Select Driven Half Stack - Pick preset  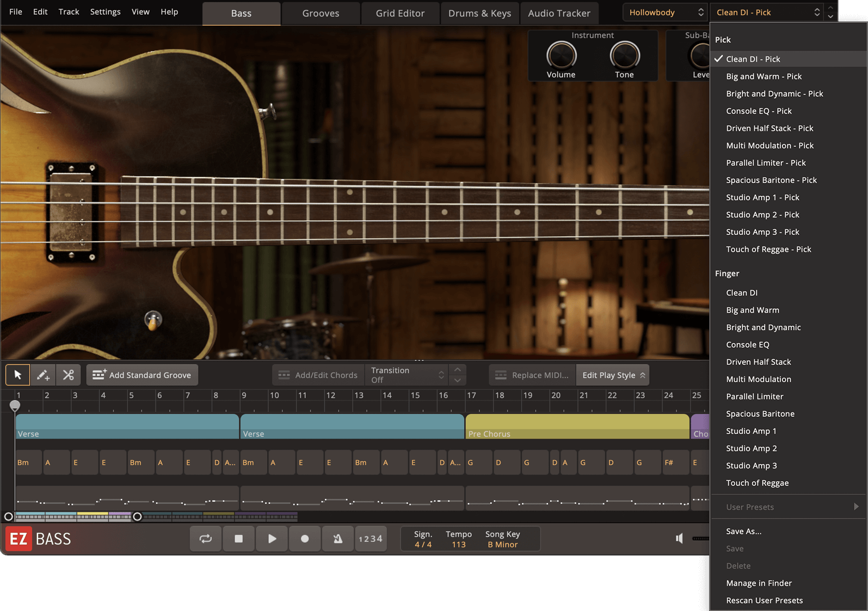click(788, 128)
